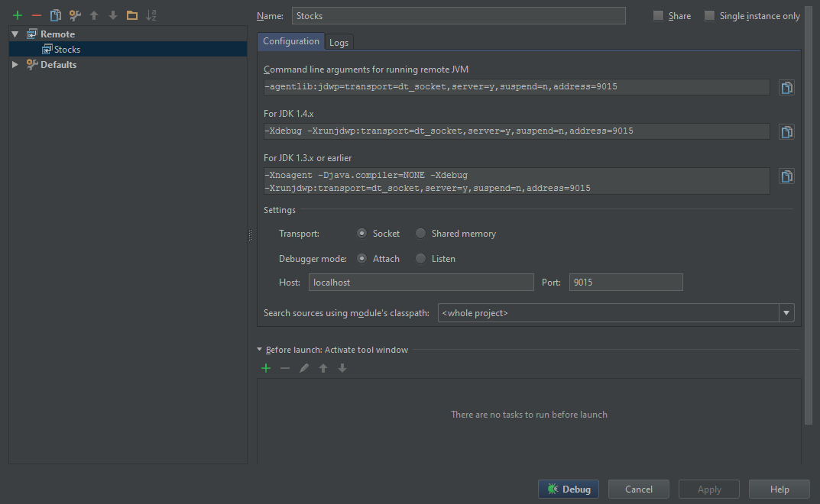Screen dimensions: 820x504
Task: Sort configurations alphabetically
Action: (151, 15)
